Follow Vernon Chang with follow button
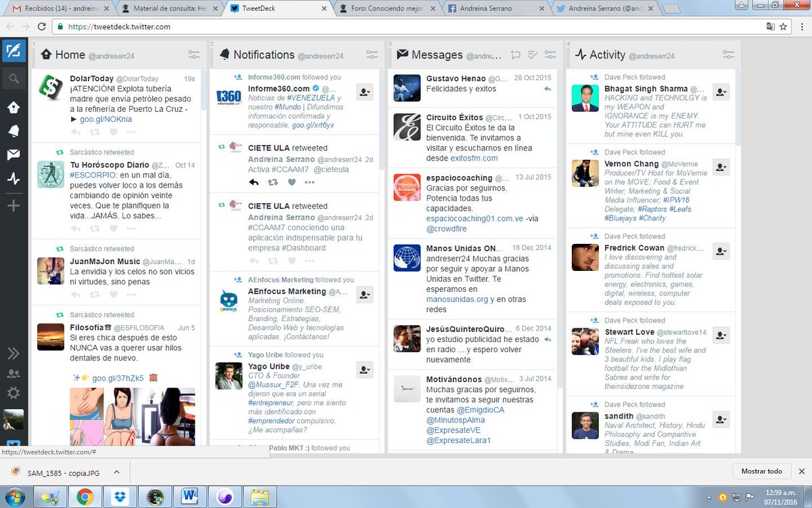812x508 pixels. pos(721,167)
